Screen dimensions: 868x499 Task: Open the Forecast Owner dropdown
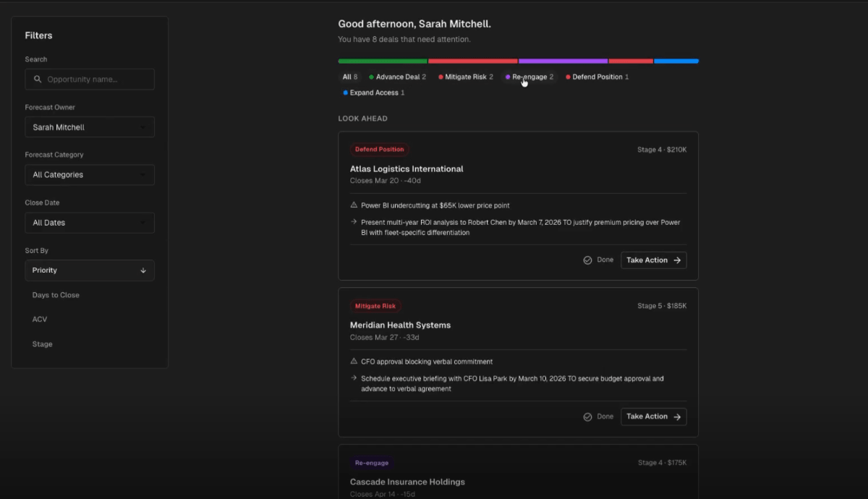tap(90, 127)
